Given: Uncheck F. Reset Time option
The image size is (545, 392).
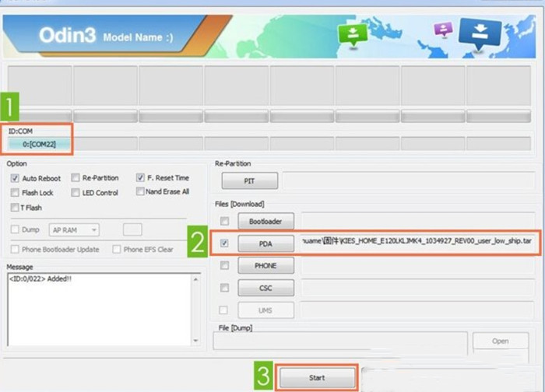Looking at the screenshot, I should [140, 178].
